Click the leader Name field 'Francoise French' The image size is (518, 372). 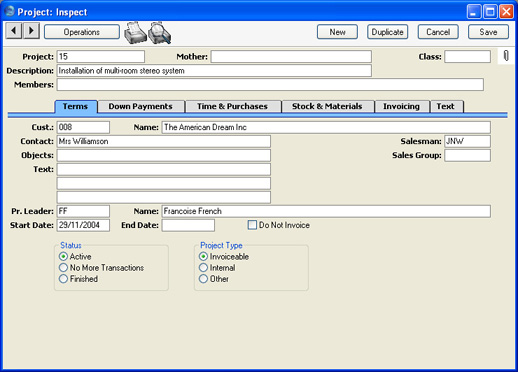pos(326,211)
